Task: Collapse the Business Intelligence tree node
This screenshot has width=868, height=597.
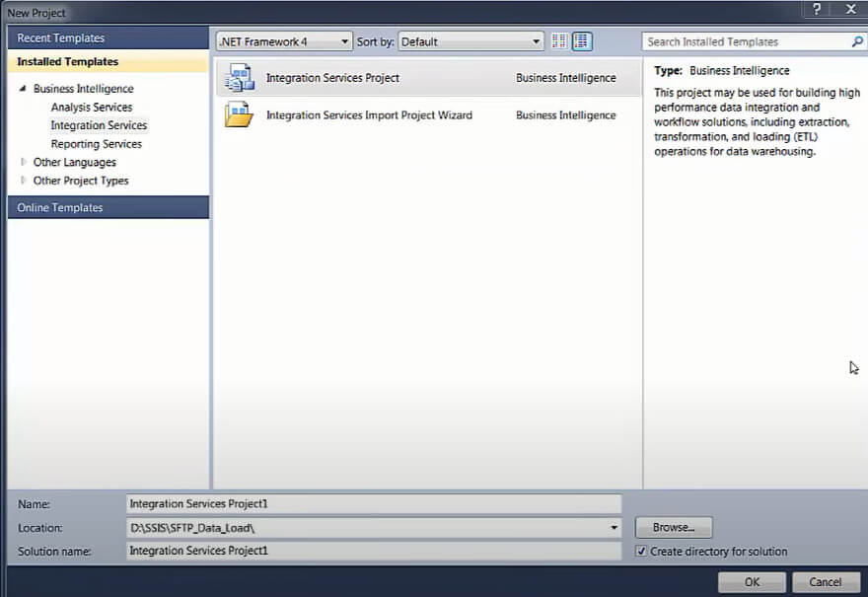Action: (22, 88)
